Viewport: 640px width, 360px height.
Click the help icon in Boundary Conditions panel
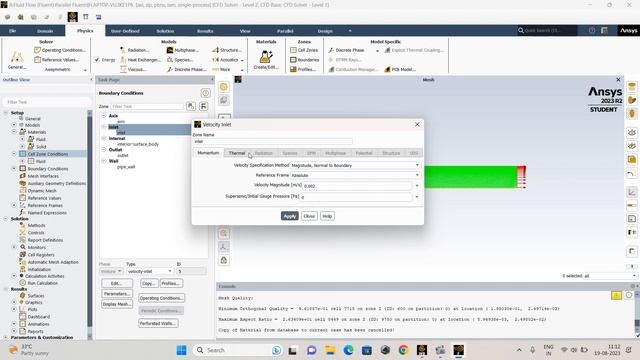click(205, 93)
